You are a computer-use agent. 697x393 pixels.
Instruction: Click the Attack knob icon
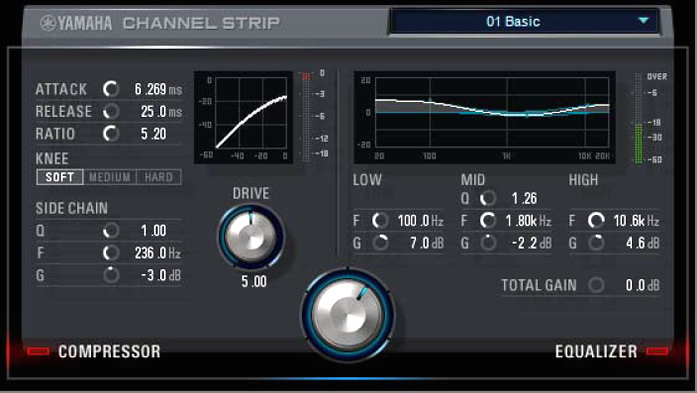(111, 89)
